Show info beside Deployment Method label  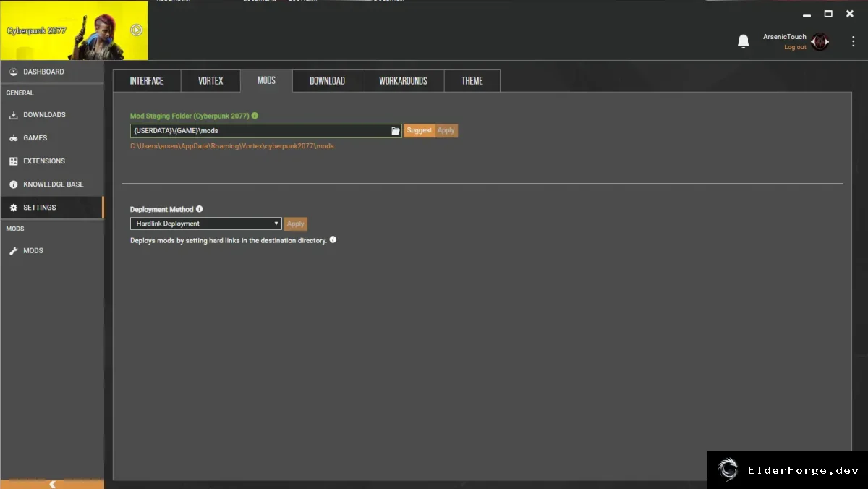click(200, 209)
